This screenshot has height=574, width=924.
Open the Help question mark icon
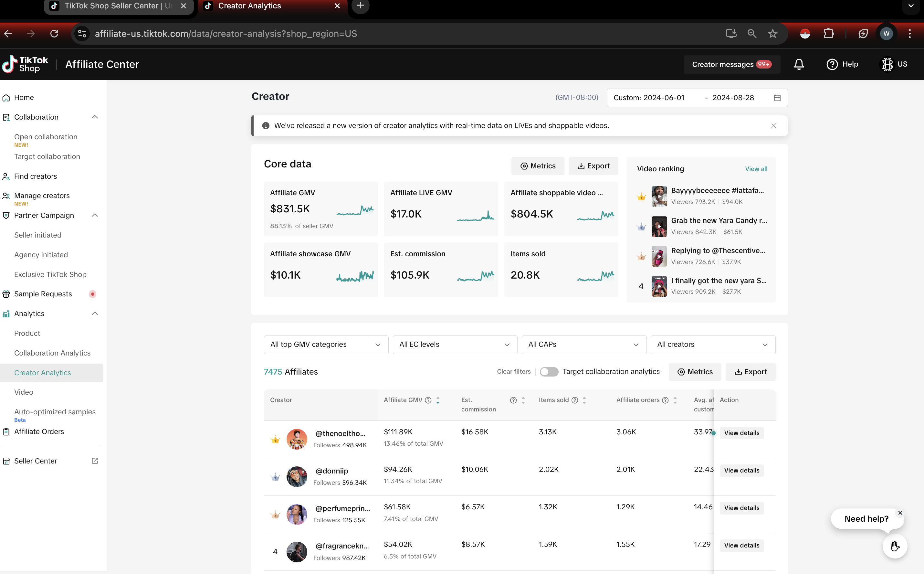tap(832, 64)
